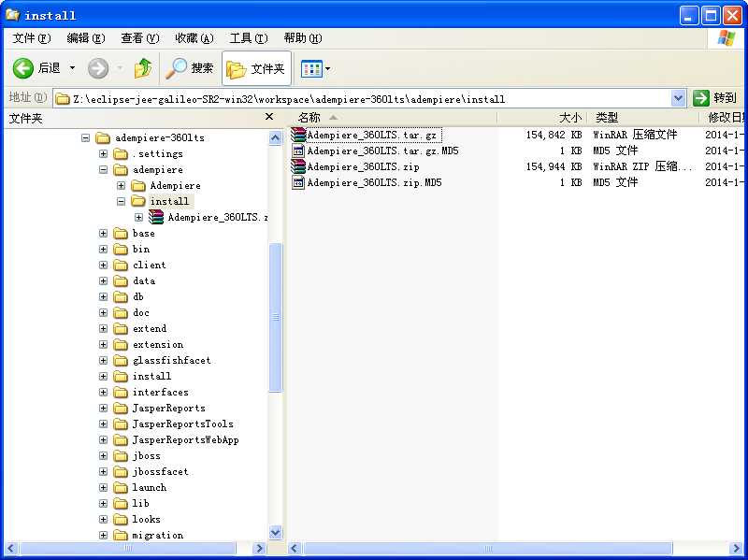Select the extension folder icon in tree
The image size is (748, 560).
[x=121, y=344]
